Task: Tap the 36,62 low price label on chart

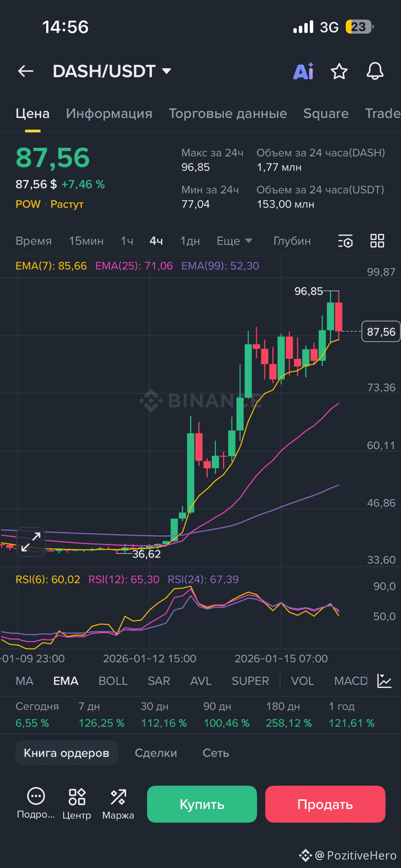Action: click(x=146, y=554)
